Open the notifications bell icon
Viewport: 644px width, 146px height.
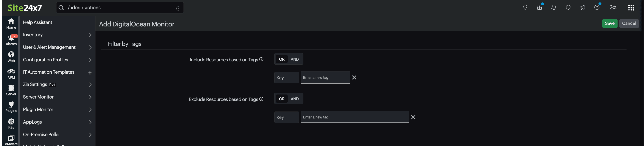554,7
